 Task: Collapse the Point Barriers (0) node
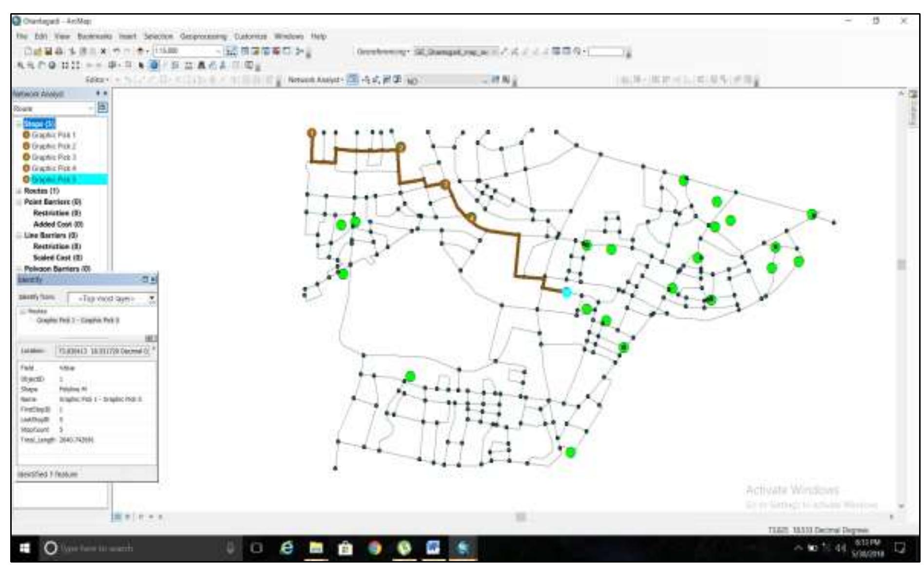point(19,202)
